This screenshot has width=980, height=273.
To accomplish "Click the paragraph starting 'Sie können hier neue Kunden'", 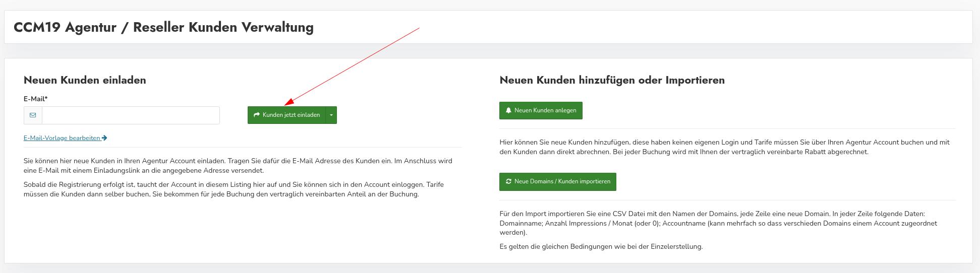I will click(238, 166).
